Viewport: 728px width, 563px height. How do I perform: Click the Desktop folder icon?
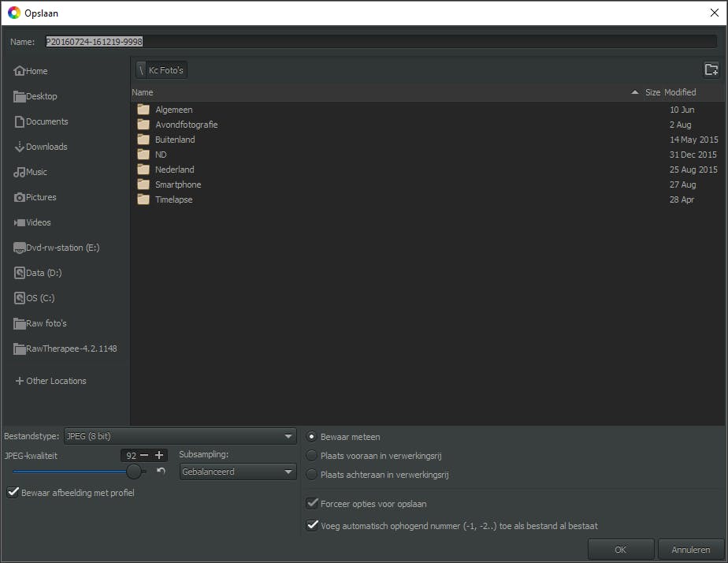[x=20, y=96]
